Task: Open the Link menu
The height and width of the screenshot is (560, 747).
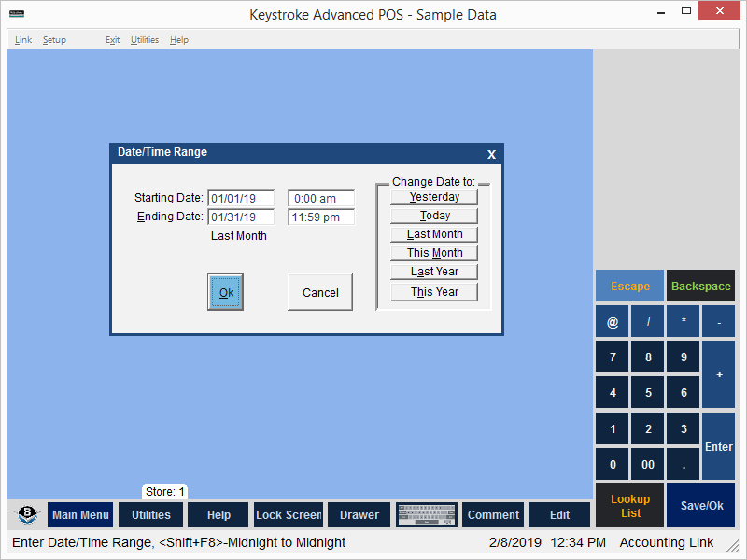Action: point(22,40)
